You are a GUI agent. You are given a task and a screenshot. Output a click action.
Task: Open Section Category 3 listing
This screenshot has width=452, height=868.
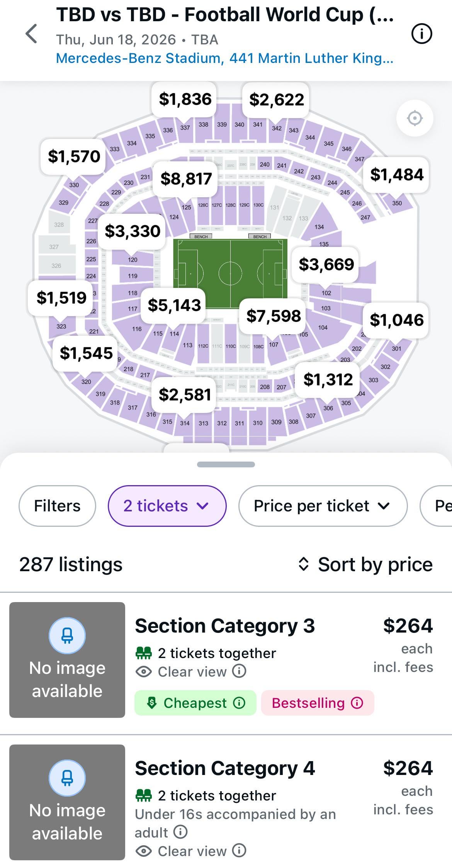coord(224,626)
